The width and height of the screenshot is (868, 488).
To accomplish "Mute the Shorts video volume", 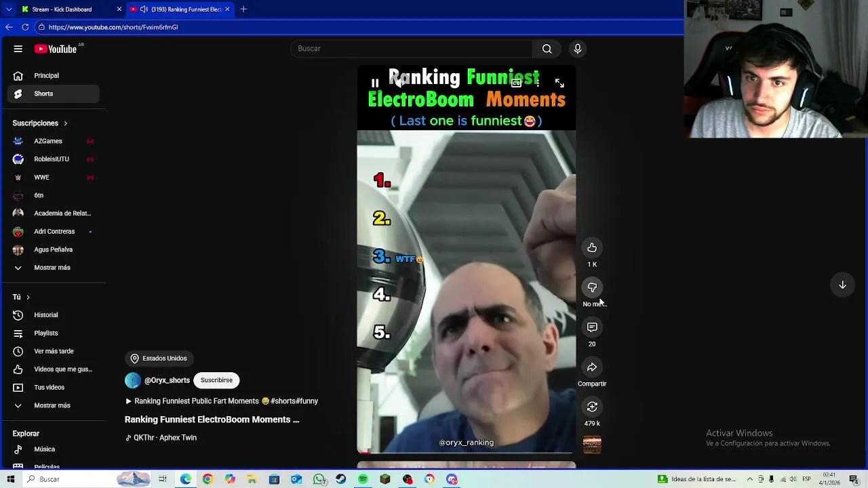I will (x=400, y=83).
